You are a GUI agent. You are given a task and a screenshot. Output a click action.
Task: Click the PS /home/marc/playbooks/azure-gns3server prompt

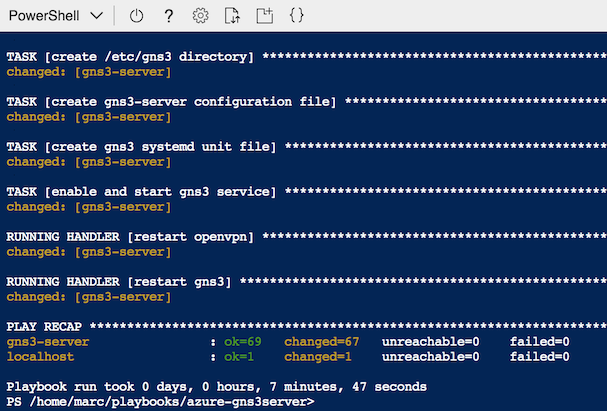[x=160, y=402]
